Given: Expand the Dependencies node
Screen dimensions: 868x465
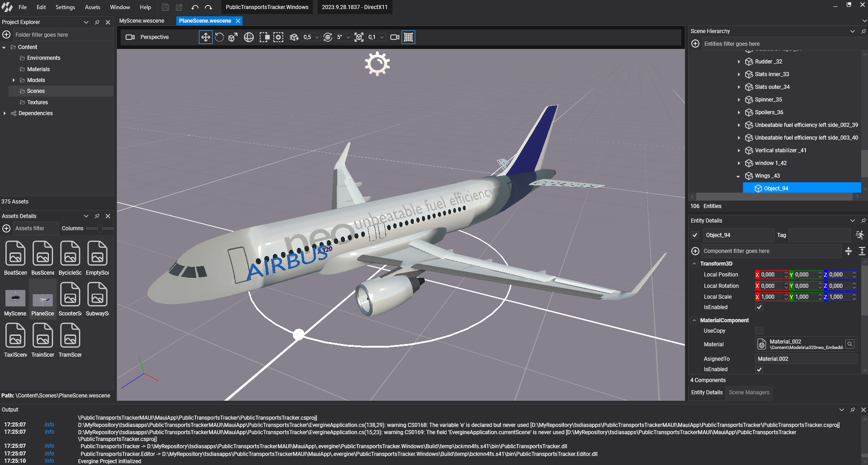Looking at the screenshot, I should [x=5, y=113].
